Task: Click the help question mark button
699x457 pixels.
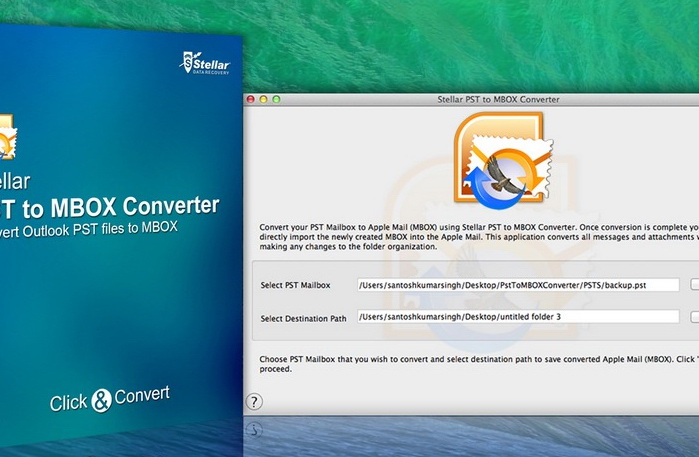Action: point(254,402)
